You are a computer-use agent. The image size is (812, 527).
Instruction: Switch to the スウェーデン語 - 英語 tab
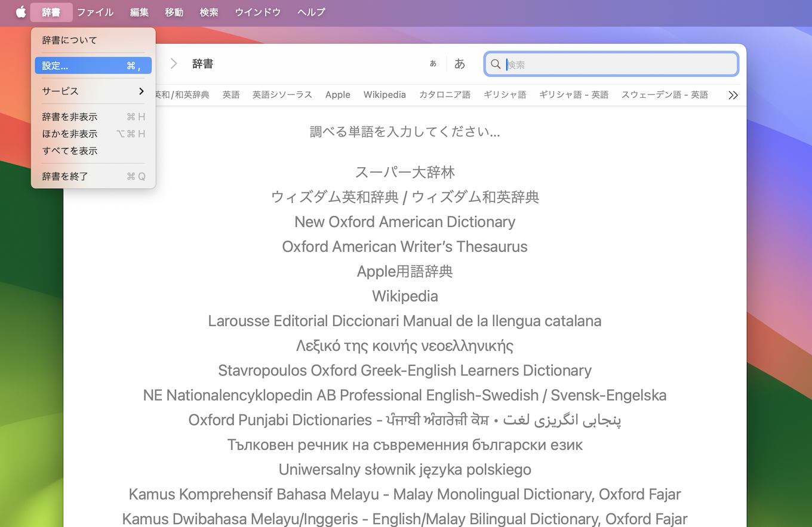[665, 95]
